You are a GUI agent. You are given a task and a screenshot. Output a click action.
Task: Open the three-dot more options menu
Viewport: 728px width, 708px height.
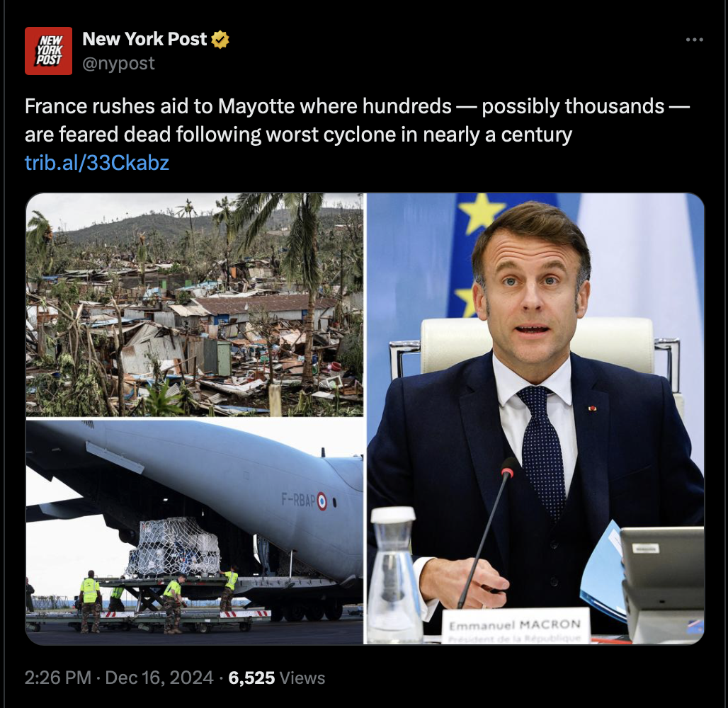tap(694, 40)
